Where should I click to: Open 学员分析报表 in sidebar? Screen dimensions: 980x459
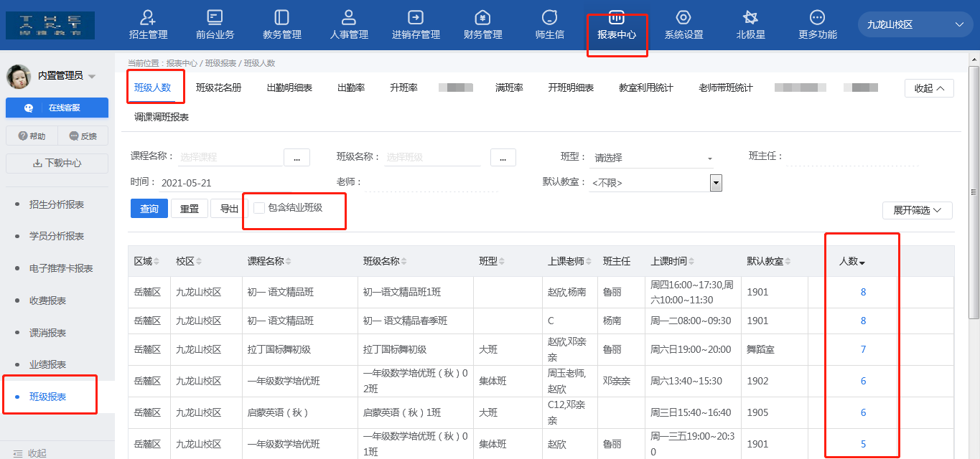click(x=57, y=236)
